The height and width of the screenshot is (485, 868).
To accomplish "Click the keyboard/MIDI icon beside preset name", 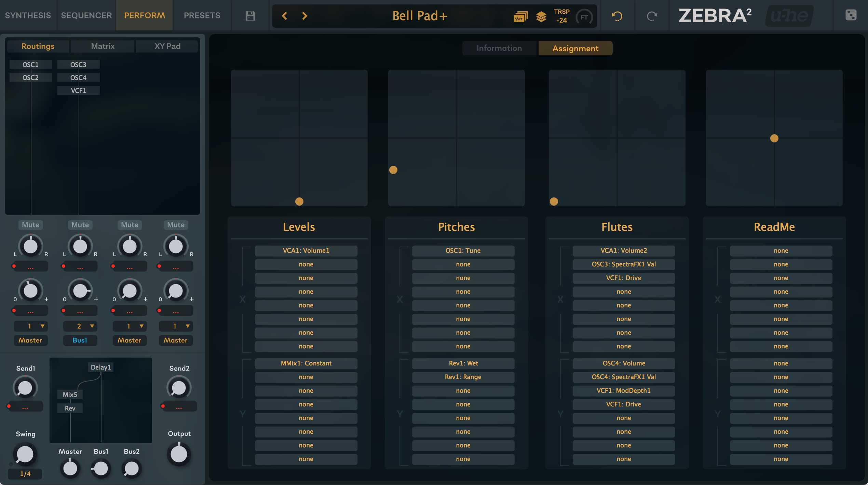I will [x=520, y=16].
